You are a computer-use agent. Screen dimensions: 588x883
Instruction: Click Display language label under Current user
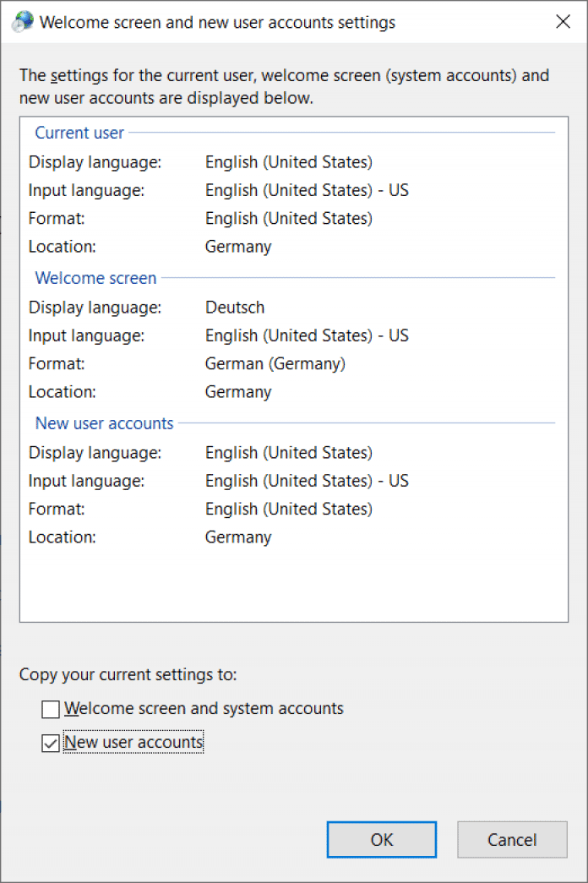(x=95, y=161)
